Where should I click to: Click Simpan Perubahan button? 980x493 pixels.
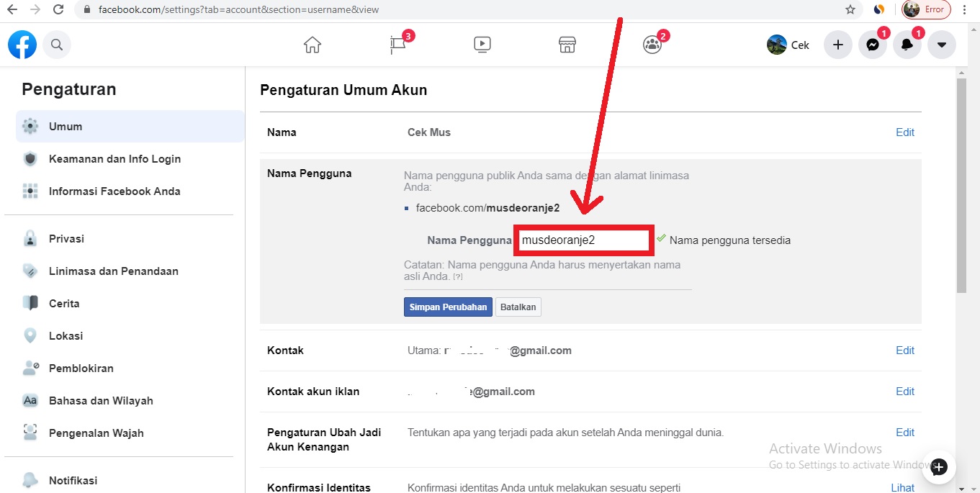pyautogui.click(x=448, y=307)
